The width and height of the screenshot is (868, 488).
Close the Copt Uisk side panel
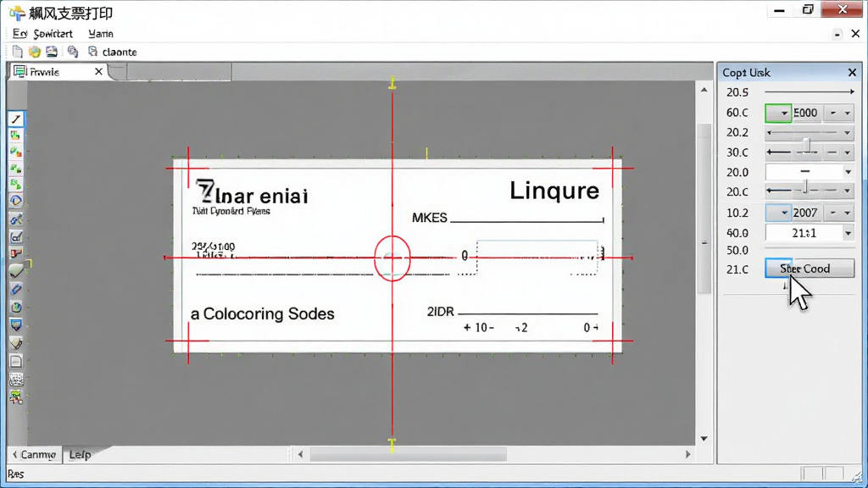(x=852, y=73)
